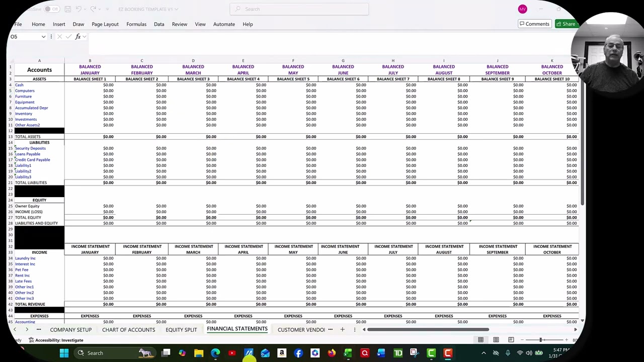644x362 pixels.
Task: Switch to Page Break Preview icon
Action: [511, 340]
